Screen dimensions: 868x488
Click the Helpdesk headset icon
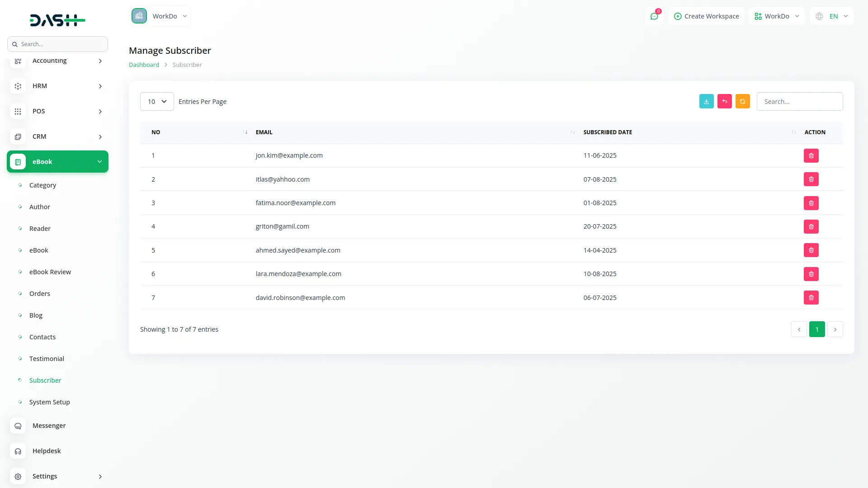point(18,451)
